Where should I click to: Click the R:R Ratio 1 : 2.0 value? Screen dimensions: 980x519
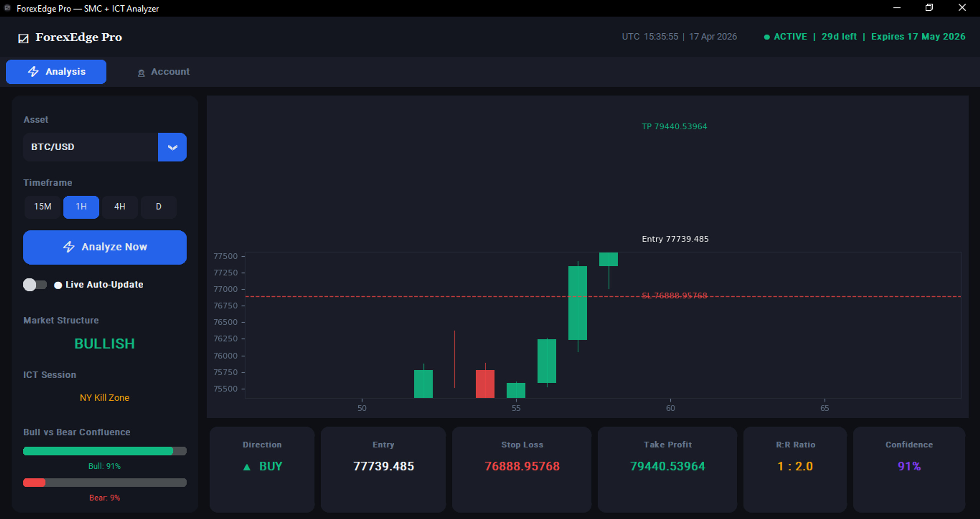(795, 467)
